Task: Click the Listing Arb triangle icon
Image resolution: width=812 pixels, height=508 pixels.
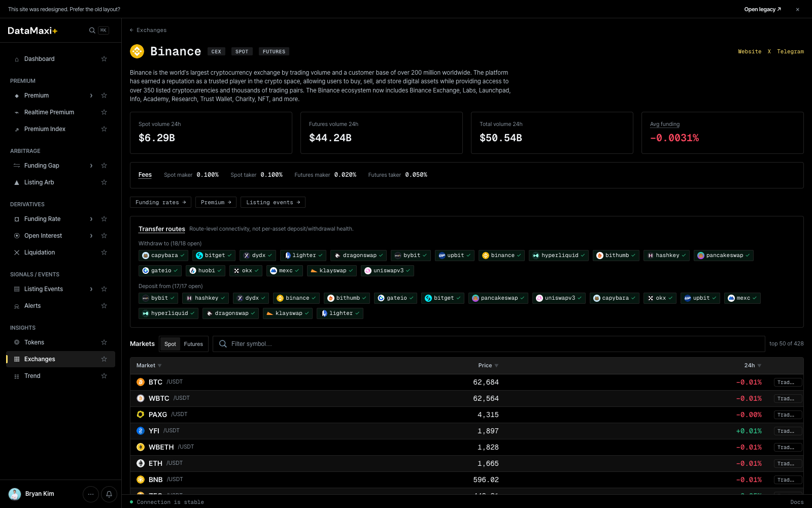Action: point(17,182)
